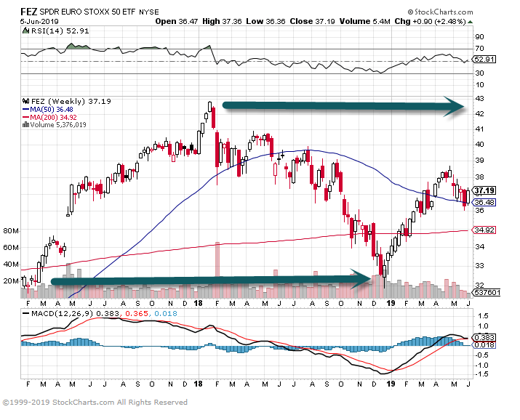Screen dimensions: 520x420
Task: Click the 19 year label under price chart
Action: click(391, 303)
